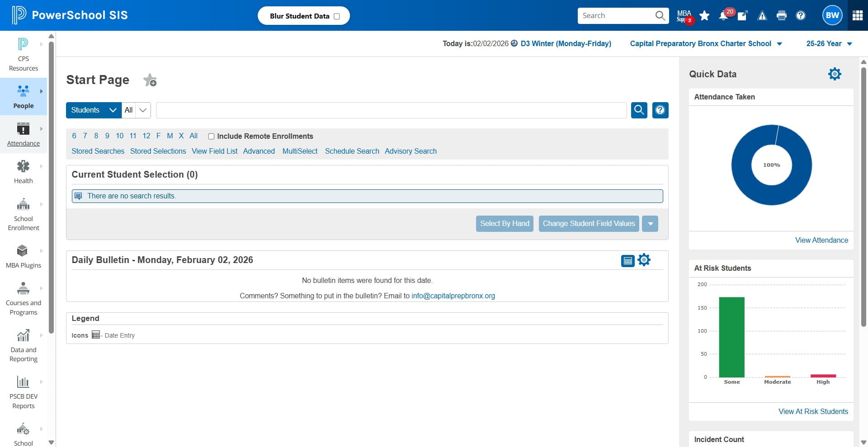868x447 pixels.
Task: Click in the student search input field
Action: [391, 110]
